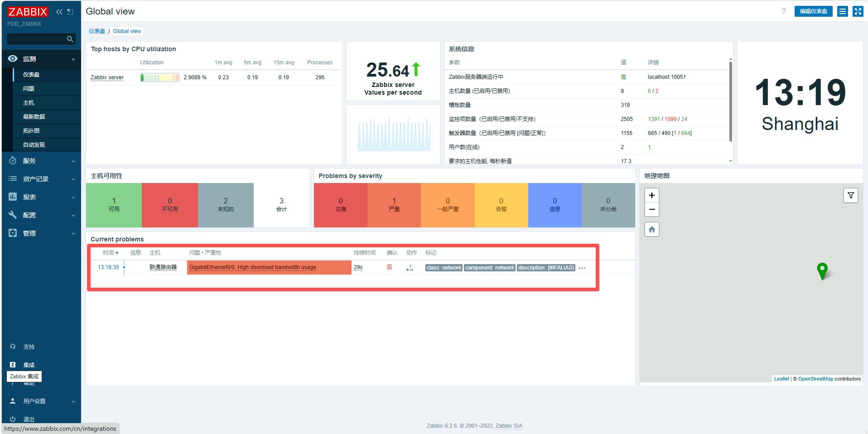The image size is (868, 434).
Task: Open 最新数据 in the sidebar
Action: (34, 117)
